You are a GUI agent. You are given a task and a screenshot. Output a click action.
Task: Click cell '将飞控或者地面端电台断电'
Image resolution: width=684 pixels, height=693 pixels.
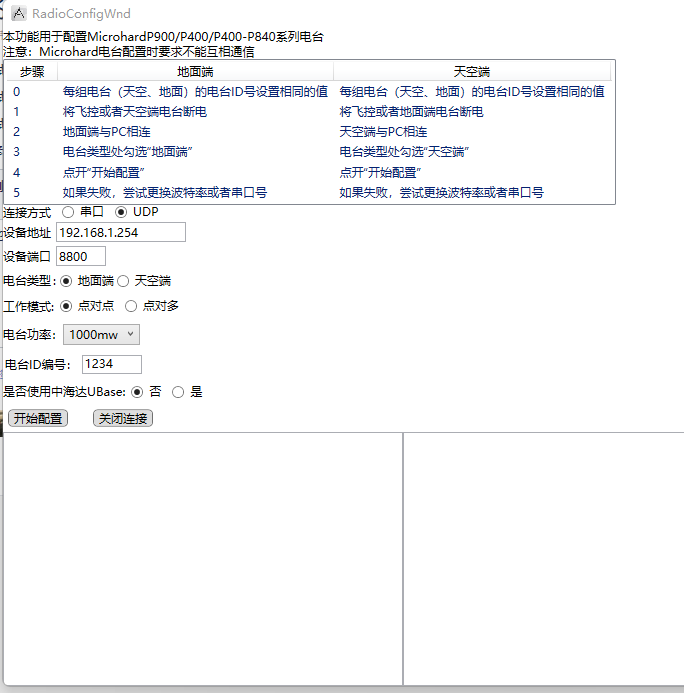411,111
